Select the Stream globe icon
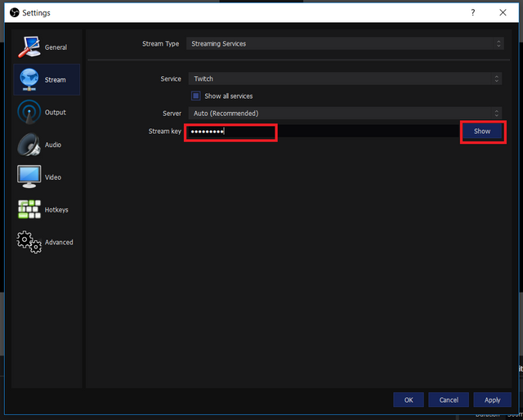This screenshot has width=523, height=420. click(29, 79)
